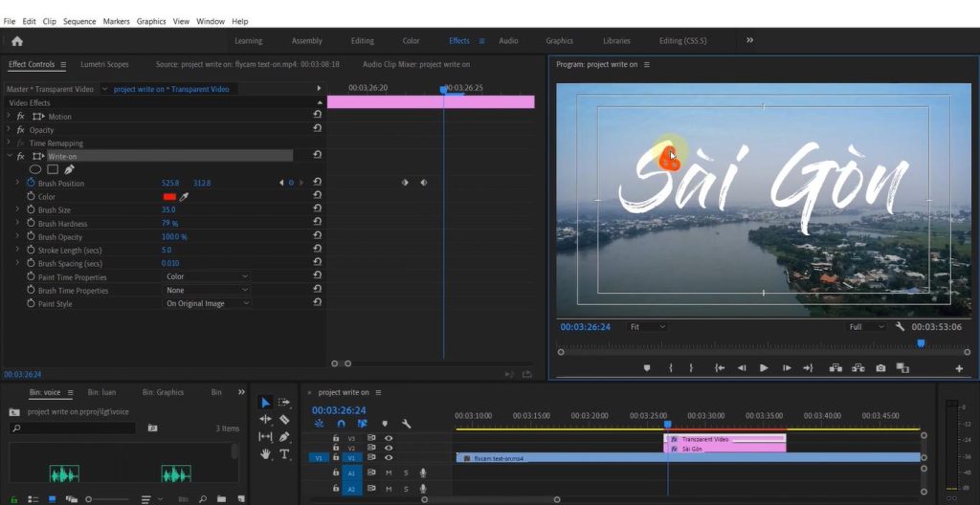Screen dimensions: 980x505
Task: Select the Transparent Video clip in timeline
Action: 725,439
